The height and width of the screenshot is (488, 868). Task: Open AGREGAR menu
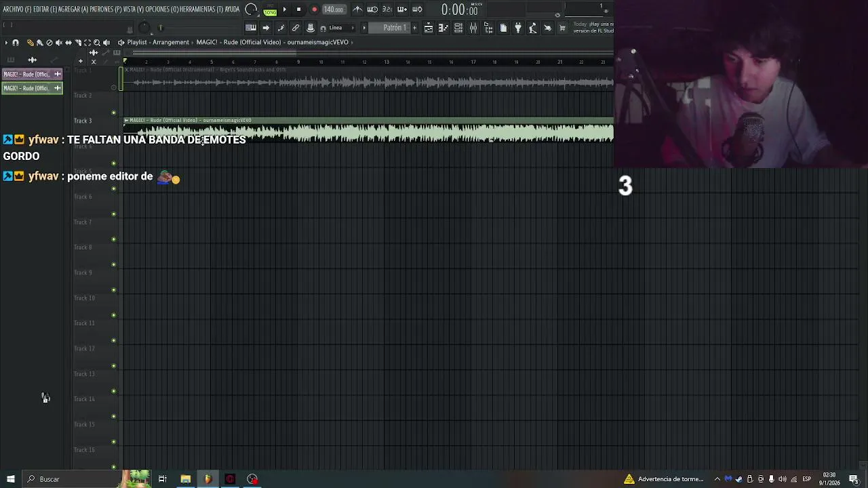73,9
